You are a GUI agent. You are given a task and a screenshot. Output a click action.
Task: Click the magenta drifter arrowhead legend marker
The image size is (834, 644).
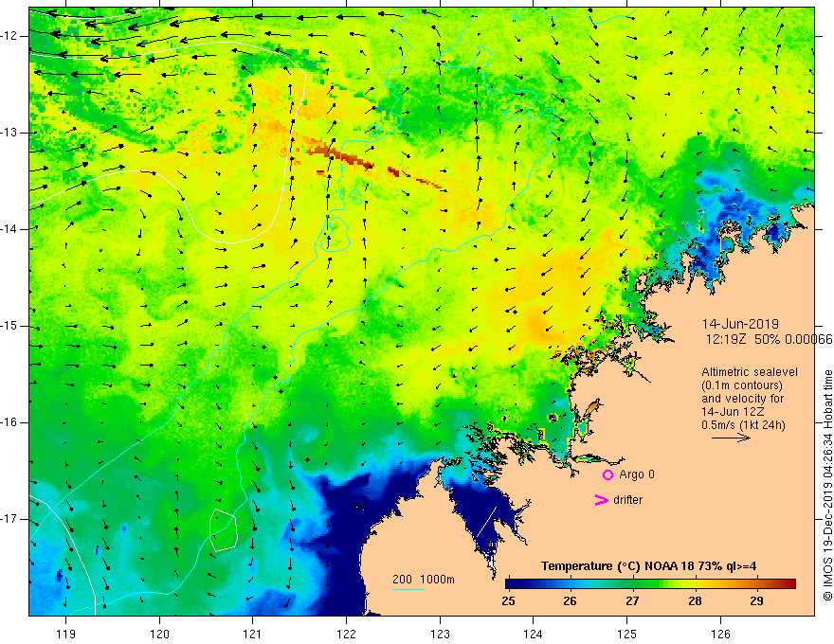[602, 500]
